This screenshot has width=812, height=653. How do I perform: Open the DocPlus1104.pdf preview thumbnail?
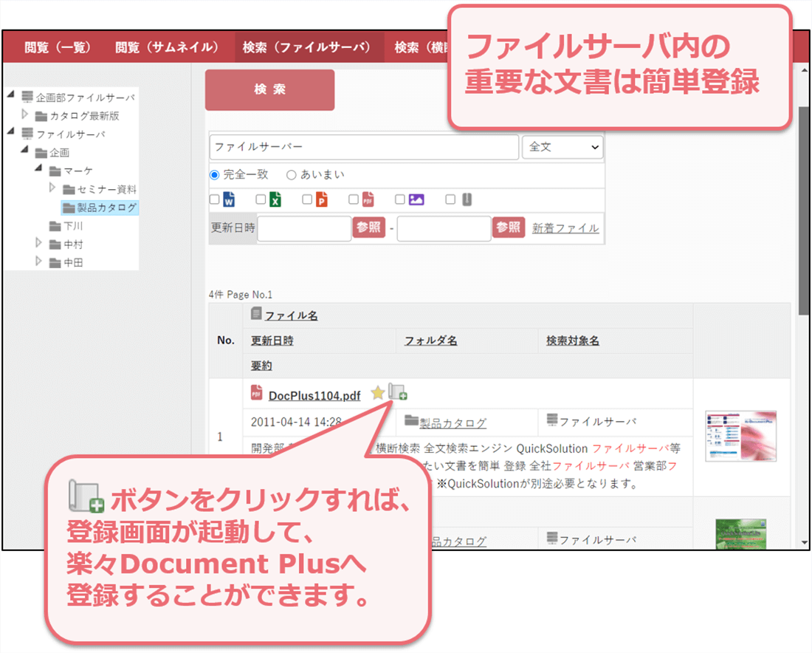tap(741, 436)
